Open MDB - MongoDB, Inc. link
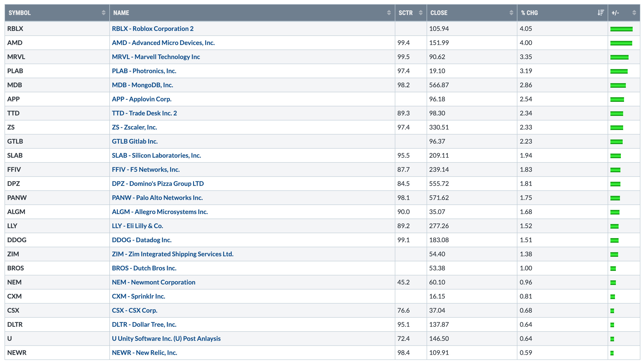644x364 pixels. [x=142, y=85]
